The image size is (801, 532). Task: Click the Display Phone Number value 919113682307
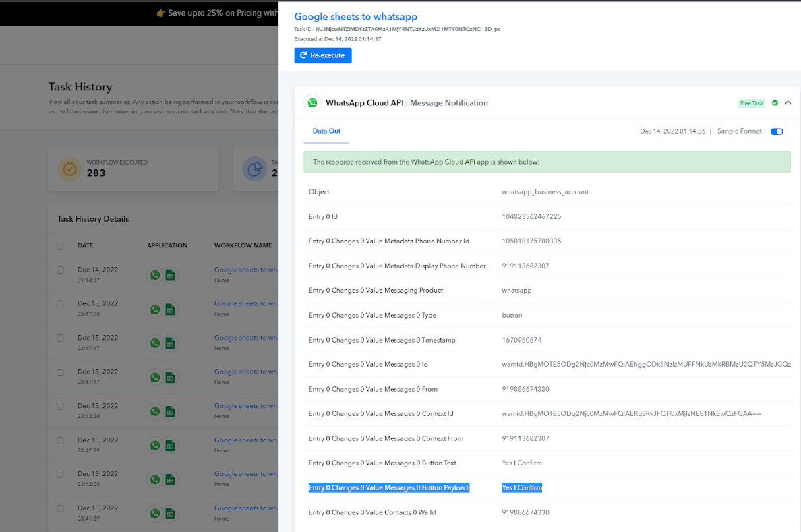coord(526,266)
